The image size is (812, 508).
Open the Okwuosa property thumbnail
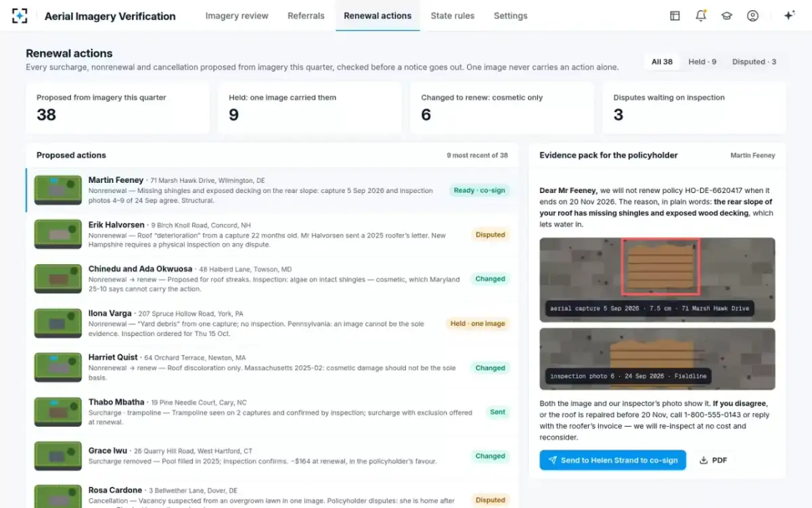coord(58,278)
